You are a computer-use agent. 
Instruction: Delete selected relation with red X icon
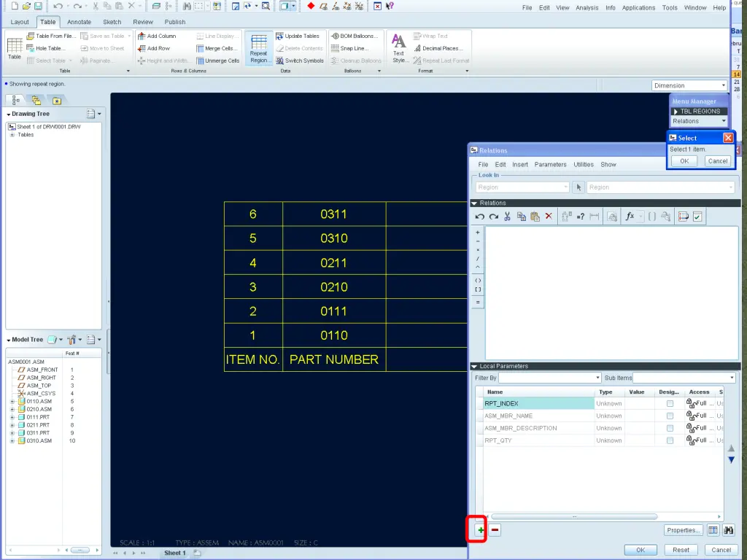pos(549,217)
